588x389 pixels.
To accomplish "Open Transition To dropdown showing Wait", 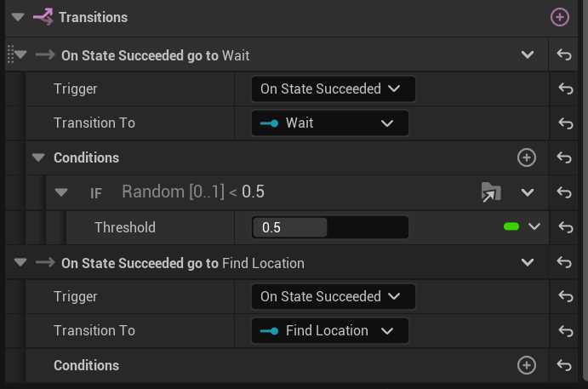I will tap(330, 123).
